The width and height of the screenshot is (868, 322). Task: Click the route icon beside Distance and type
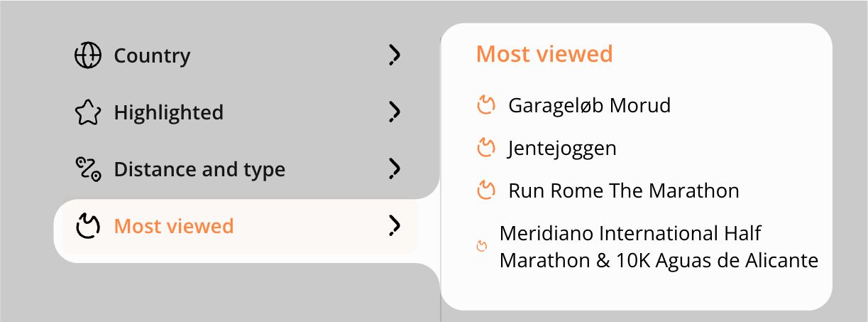88,169
